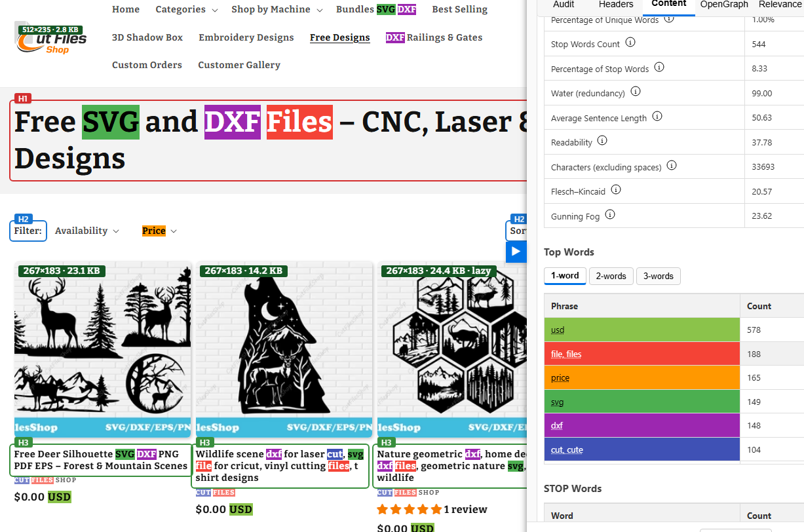Click the wolf wildlife scene thumbnail
Screen dimensions: 804x532
click(x=284, y=349)
